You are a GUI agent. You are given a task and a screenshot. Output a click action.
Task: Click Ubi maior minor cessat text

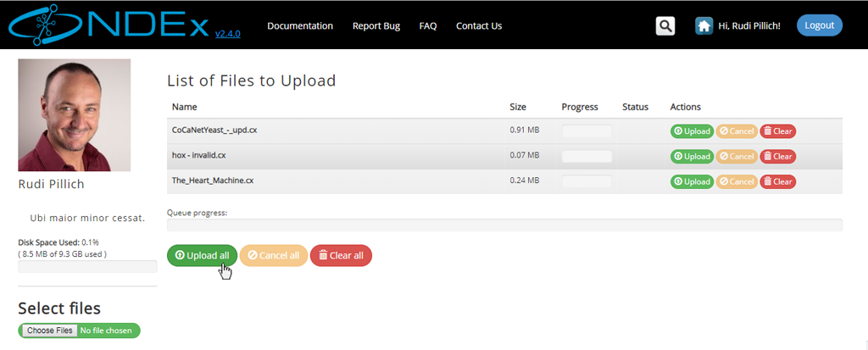(87, 218)
